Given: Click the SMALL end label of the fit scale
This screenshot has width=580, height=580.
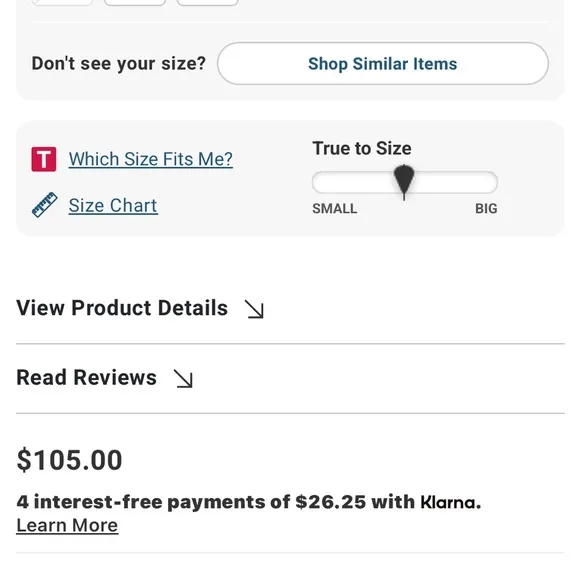Looking at the screenshot, I should 335,209.
